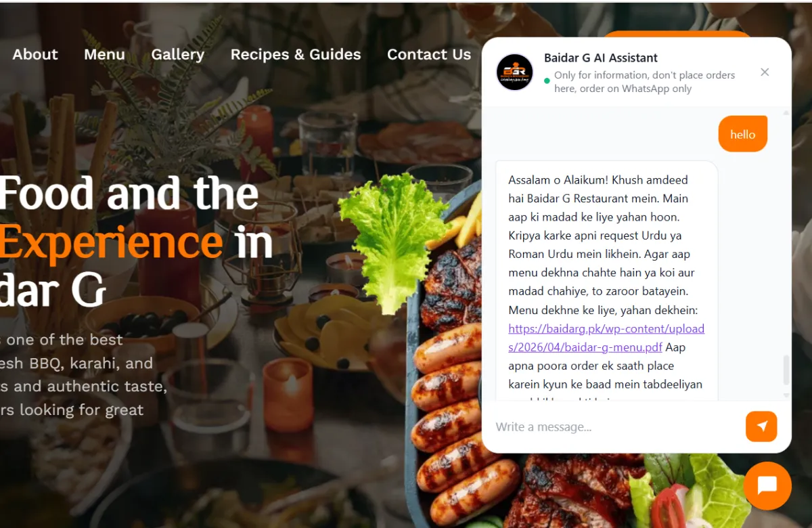Click the Baidar G logo avatar in chat header
Image resolution: width=812 pixels, height=528 pixels.
point(514,72)
